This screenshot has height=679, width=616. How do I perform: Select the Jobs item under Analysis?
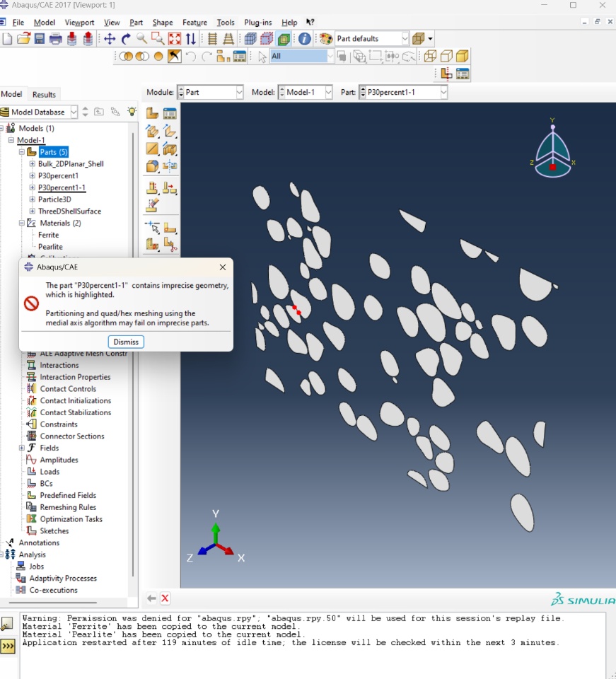(x=36, y=567)
